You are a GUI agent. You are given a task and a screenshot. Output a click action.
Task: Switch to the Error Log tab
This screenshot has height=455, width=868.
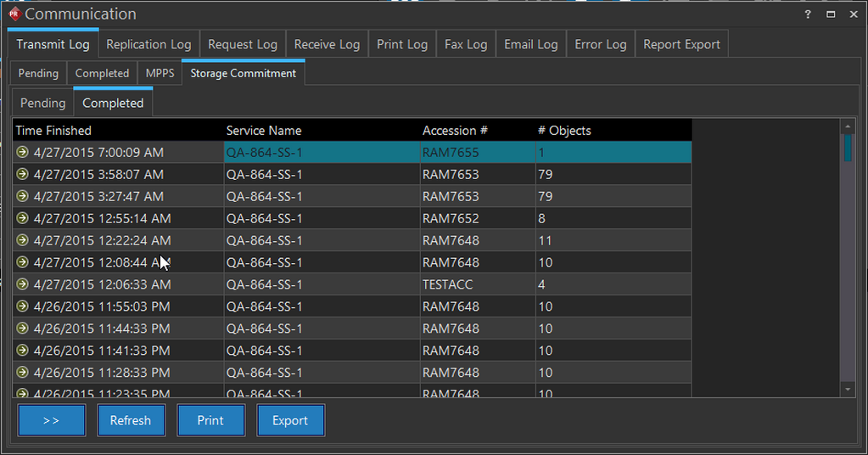600,44
